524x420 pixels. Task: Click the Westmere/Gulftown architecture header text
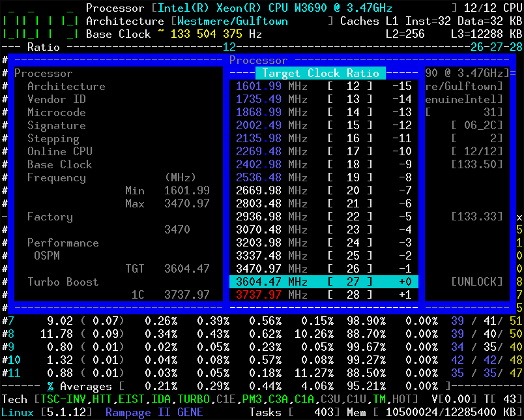click(233, 21)
